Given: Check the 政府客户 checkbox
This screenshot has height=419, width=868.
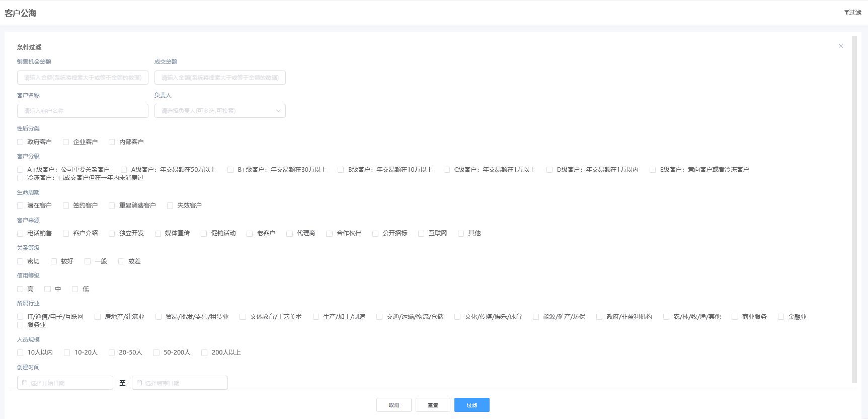Looking at the screenshot, I should coord(20,142).
